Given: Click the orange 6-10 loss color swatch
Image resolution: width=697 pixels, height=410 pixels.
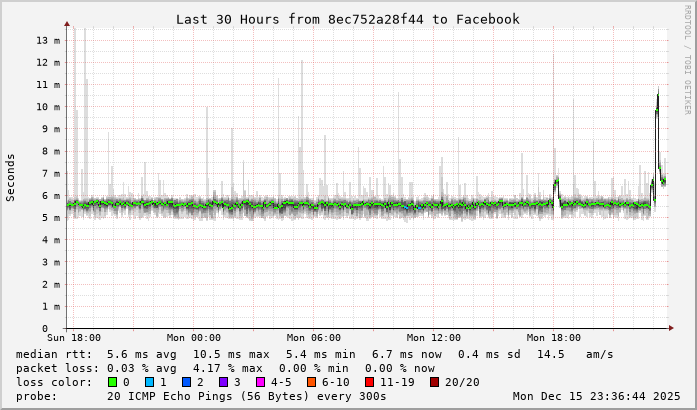Looking at the screenshot, I should point(313,382).
